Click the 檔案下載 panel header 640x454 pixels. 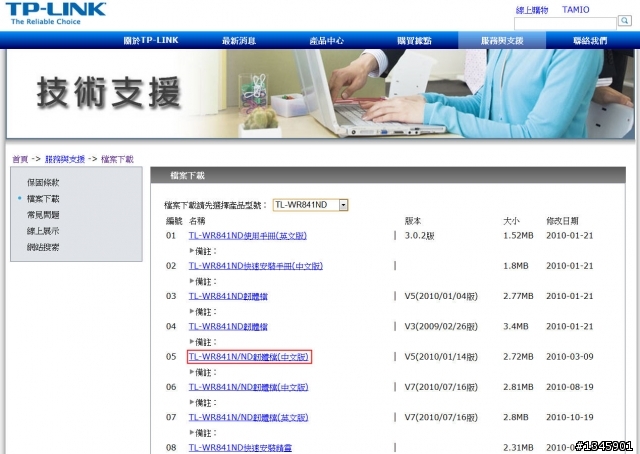(388, 176)
